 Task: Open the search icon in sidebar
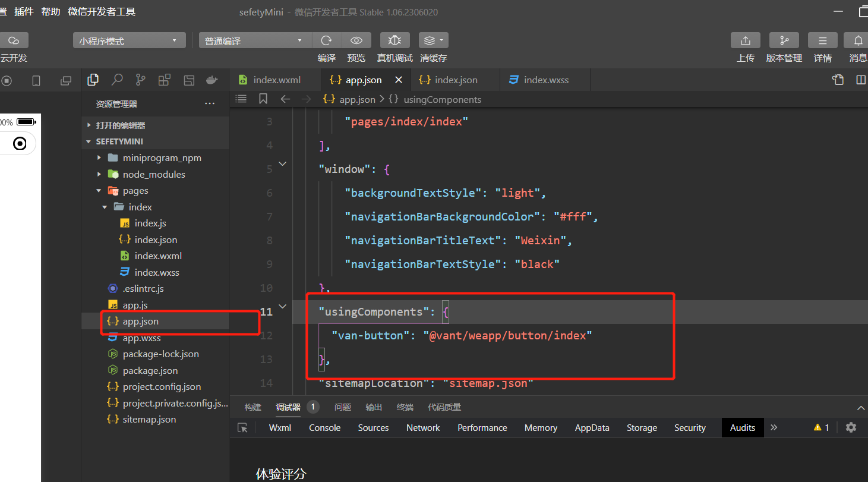(117, 80)
